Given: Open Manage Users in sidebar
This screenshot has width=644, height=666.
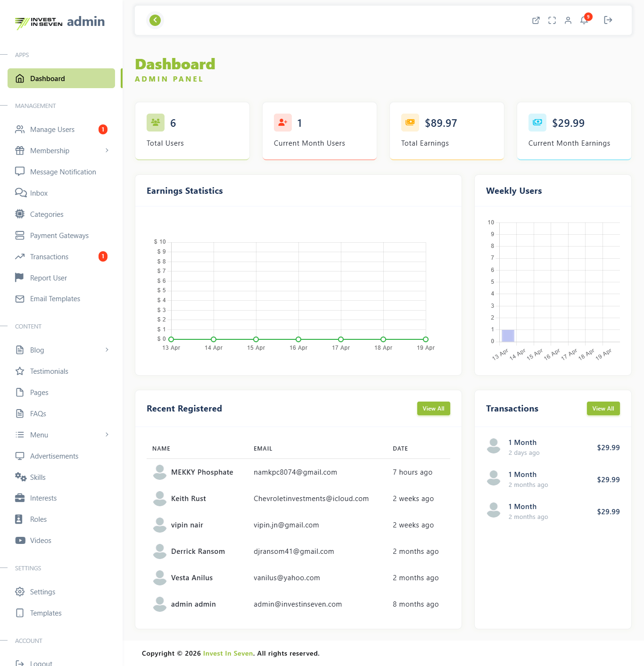Looking at the screenshot, I should coord(52,130).
